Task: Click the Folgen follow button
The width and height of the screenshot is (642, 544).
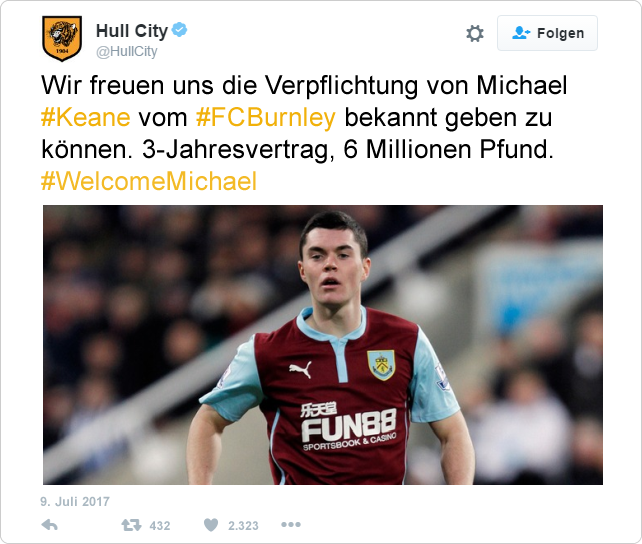Action: pyautogui.click(x=547, y=33)
